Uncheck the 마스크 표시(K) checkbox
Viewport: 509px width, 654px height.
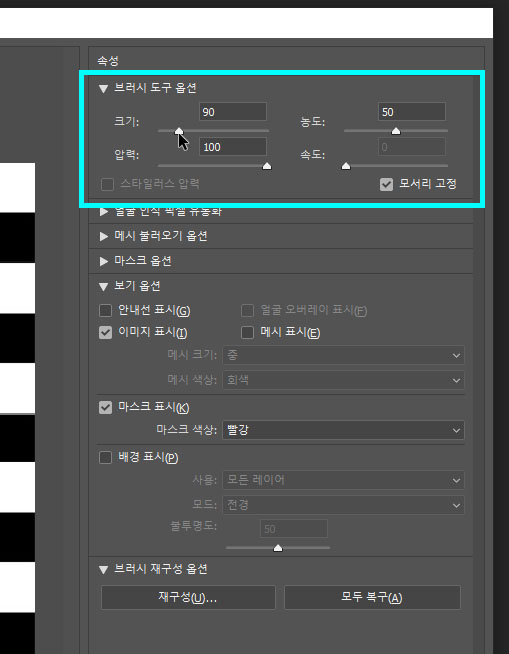click(106, 407)
